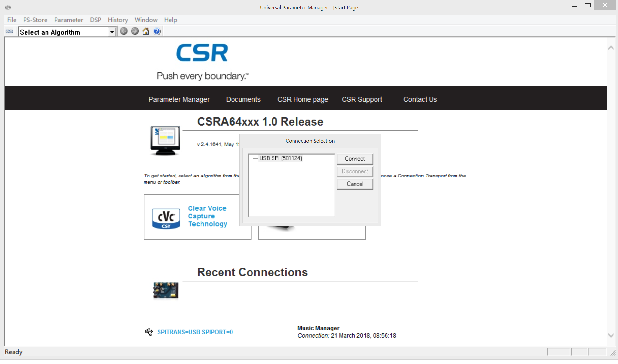The height and width of the screenshot is (364, 618).
Task: Open the PS-Store menu
Action: pyautogui.click(x=35, y=20)
